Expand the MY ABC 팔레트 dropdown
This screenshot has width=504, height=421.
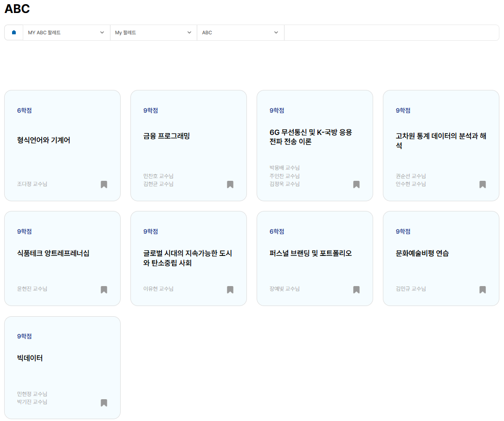click(x=66, y=32)
